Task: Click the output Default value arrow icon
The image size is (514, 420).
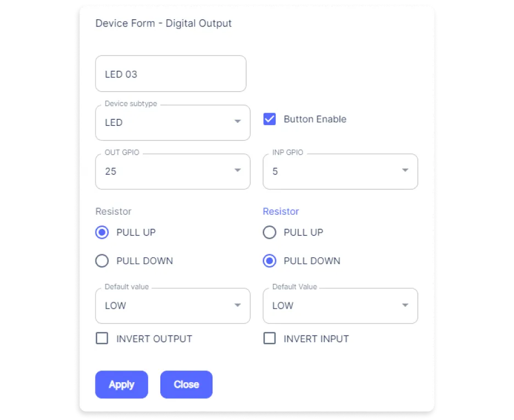Action: (x=238, y=305)
